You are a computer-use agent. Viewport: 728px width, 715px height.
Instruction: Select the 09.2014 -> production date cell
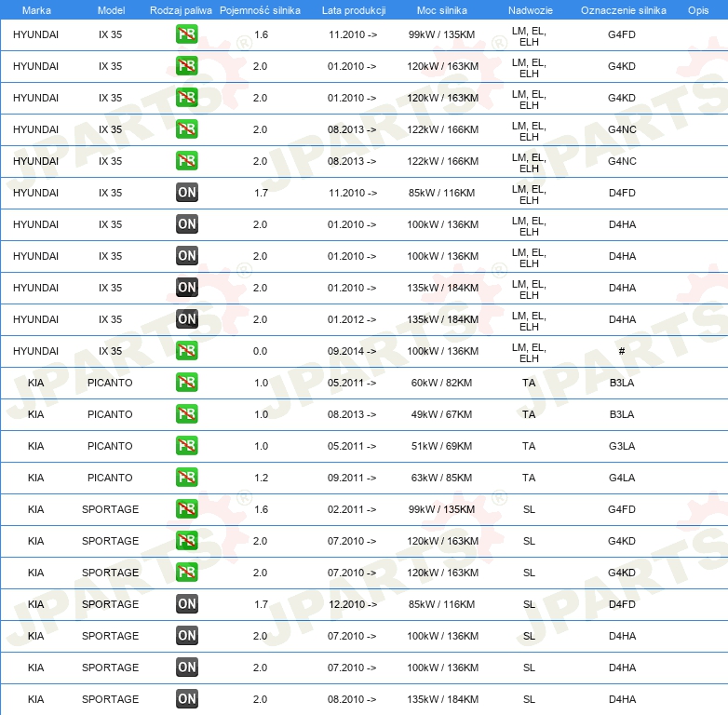(x=352, y=351)
